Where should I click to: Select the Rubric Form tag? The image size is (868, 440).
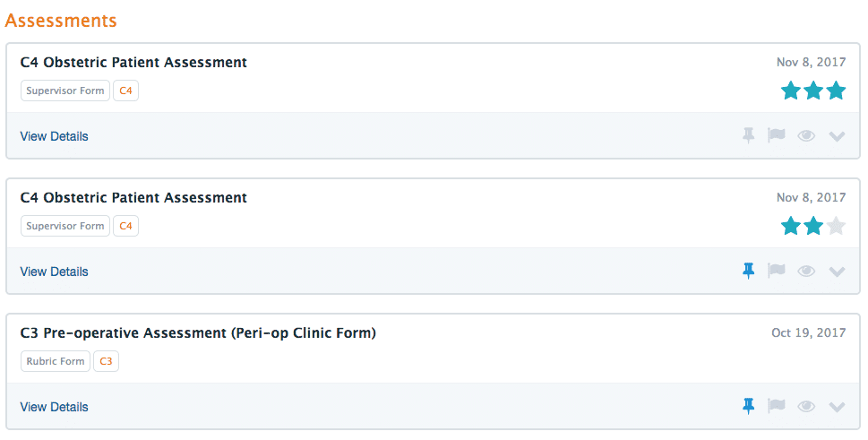coord(56,361)
